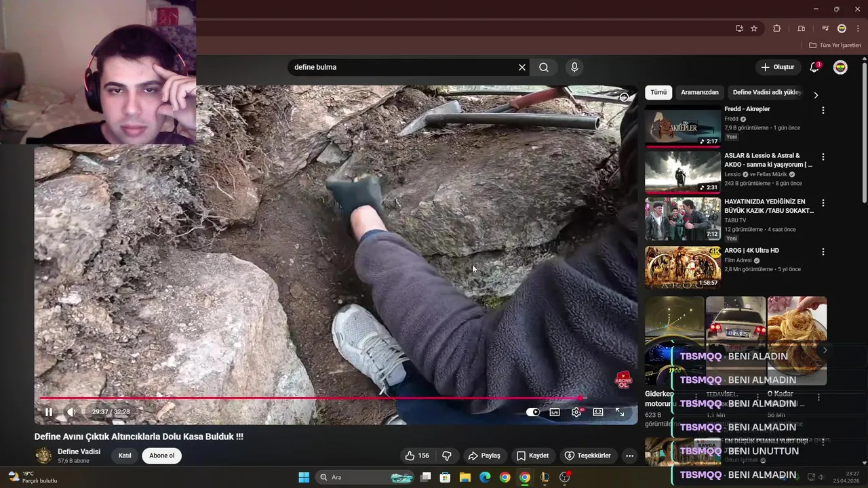
Task: Open Microsoft Store from taskbar
Action: [x=446, y=477]
